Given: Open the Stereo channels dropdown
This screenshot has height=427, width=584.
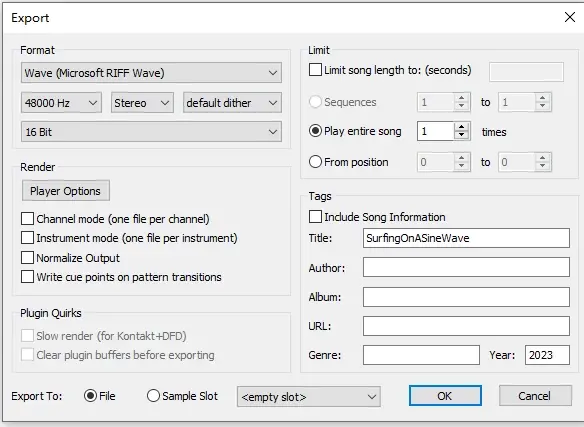Looking at the screenshot, I should [142, 102].
